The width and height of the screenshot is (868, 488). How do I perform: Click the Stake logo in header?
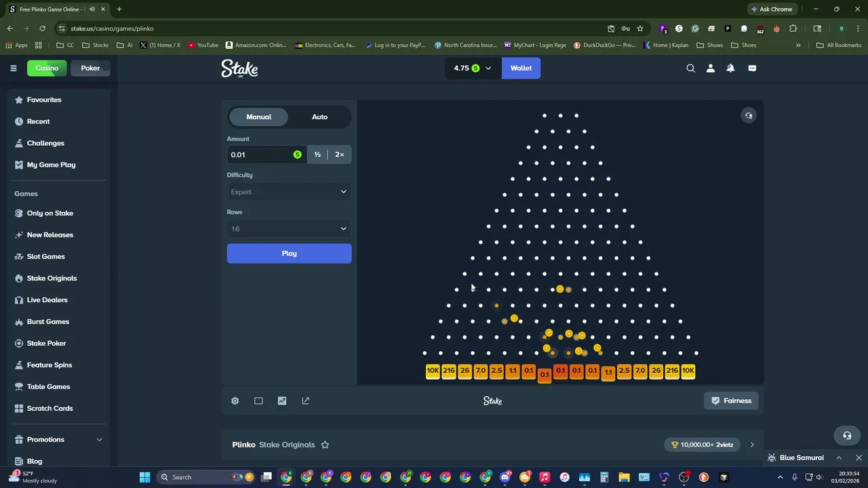tap(239, 68)
